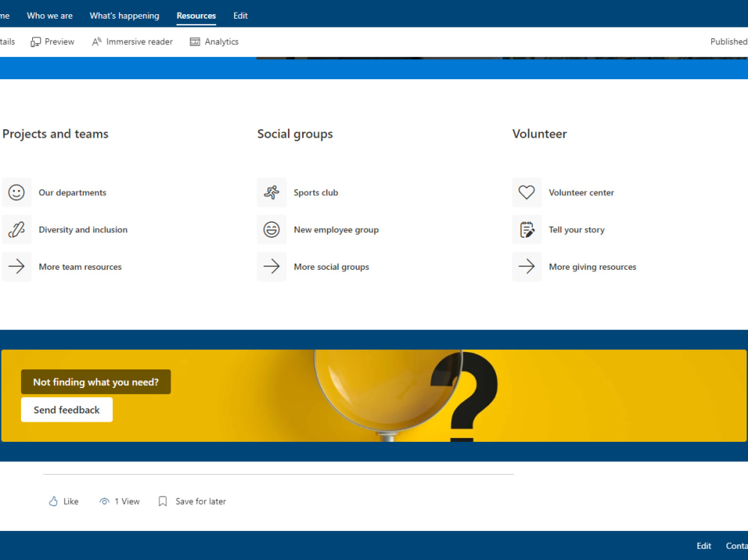The height and width of the screenshot is (560, 748).
Task: Open the More team resources link
Action: (x=80, y=267)
